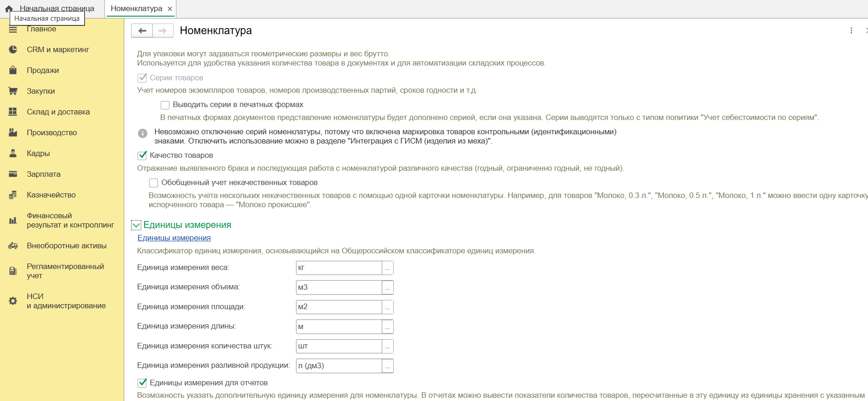Screen dimensions: 868x401
Task: Open the Единицы измерения hyperlink
Action: click(174, 238)
